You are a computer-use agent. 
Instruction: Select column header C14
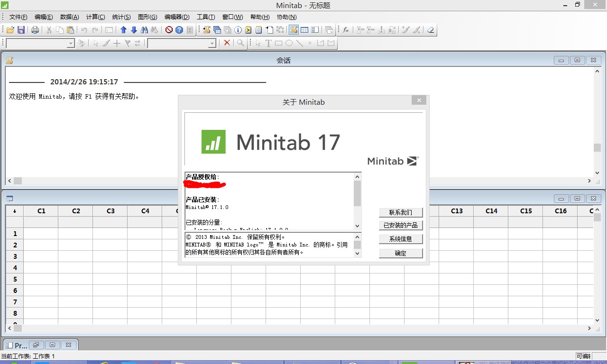pos(491,211)
